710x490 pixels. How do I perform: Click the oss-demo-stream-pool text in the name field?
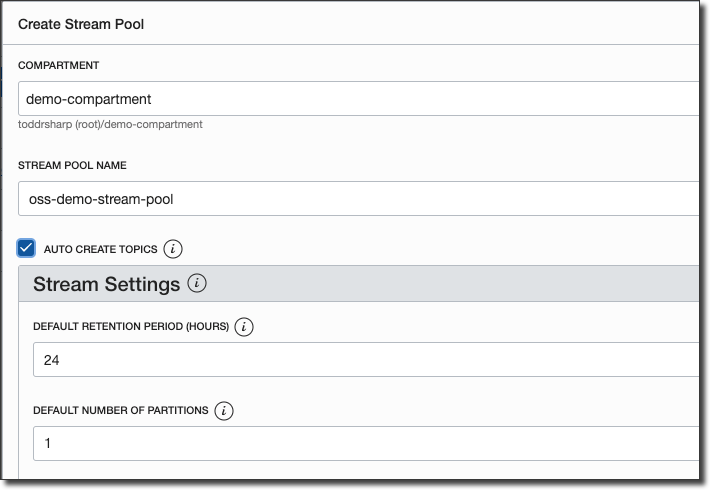pos(101,199)
